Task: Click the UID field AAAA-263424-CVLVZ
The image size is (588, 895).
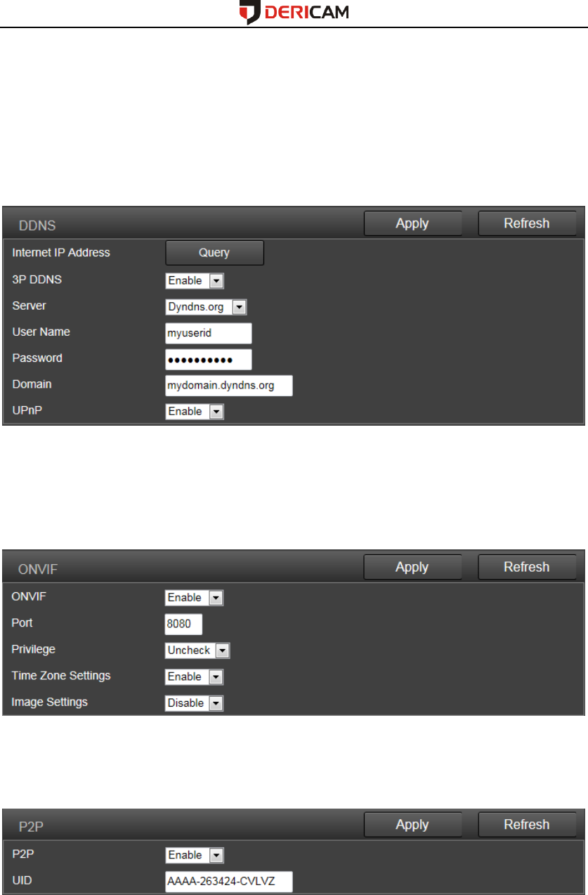Action: [229, 882]
